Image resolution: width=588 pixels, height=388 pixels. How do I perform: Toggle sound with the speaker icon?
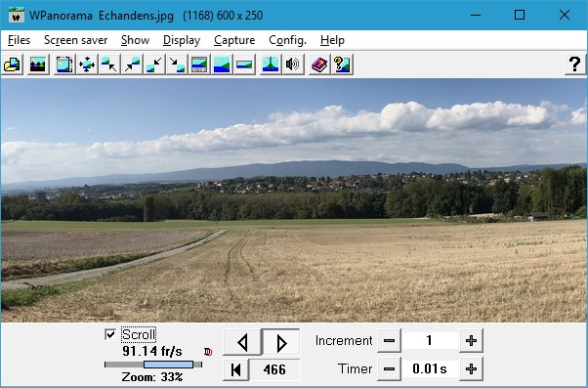[x=293, y=65]
